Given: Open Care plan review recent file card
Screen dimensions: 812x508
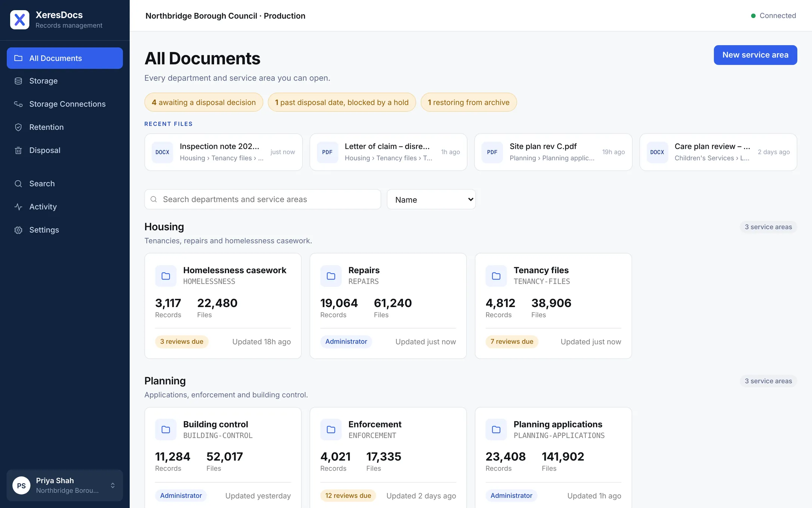Looking at the screenshot, I should click(x=718, y=152).
